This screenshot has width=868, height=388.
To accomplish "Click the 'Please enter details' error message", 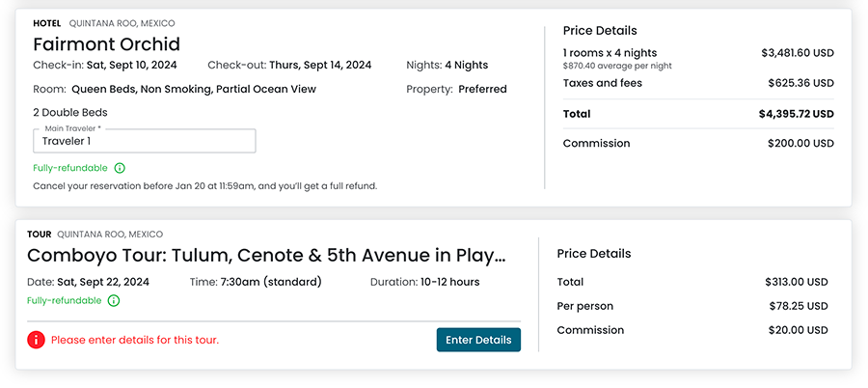I will point(135,340).
